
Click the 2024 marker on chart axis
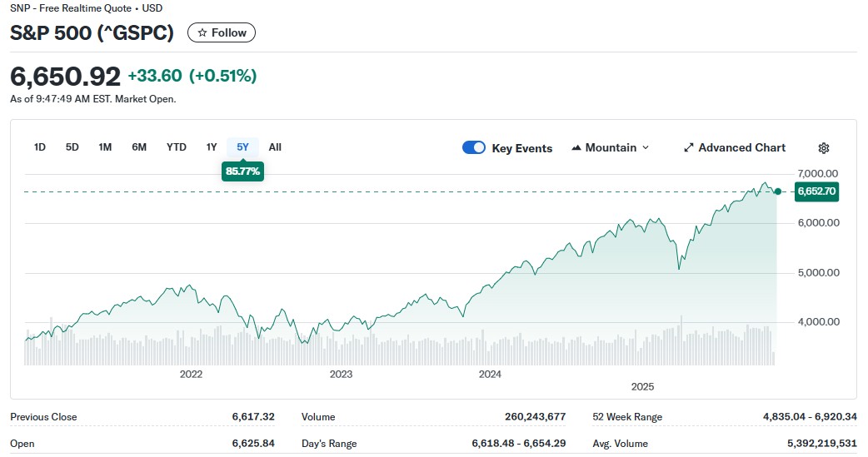click(x=490, y=374)
